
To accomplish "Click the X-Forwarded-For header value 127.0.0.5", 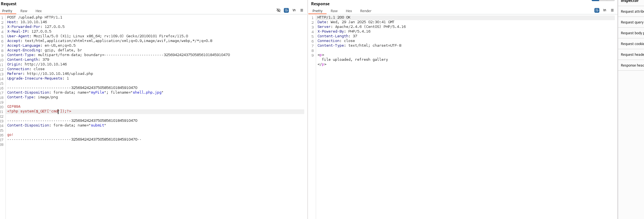I will tap(55, 27).
